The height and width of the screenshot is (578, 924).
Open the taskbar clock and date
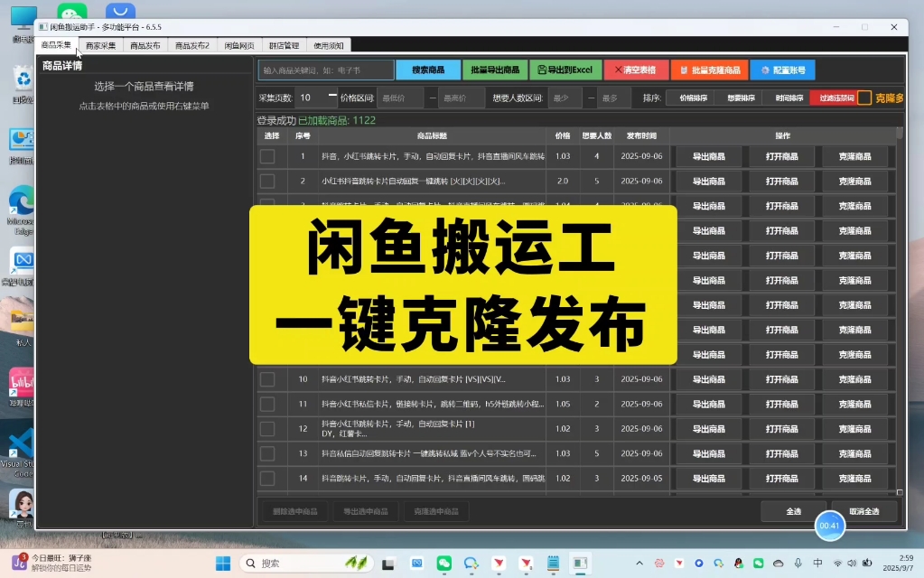(898, 563)
